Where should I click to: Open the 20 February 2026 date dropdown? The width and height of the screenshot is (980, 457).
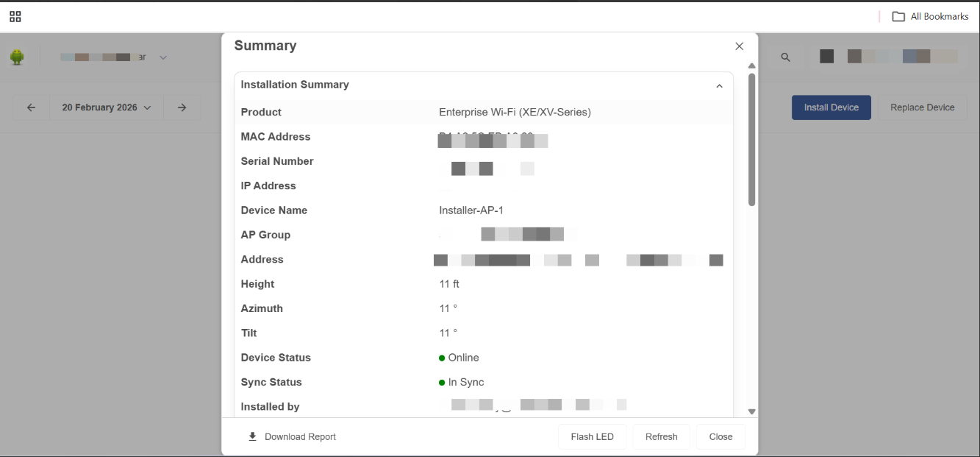(x=106, y=107)
